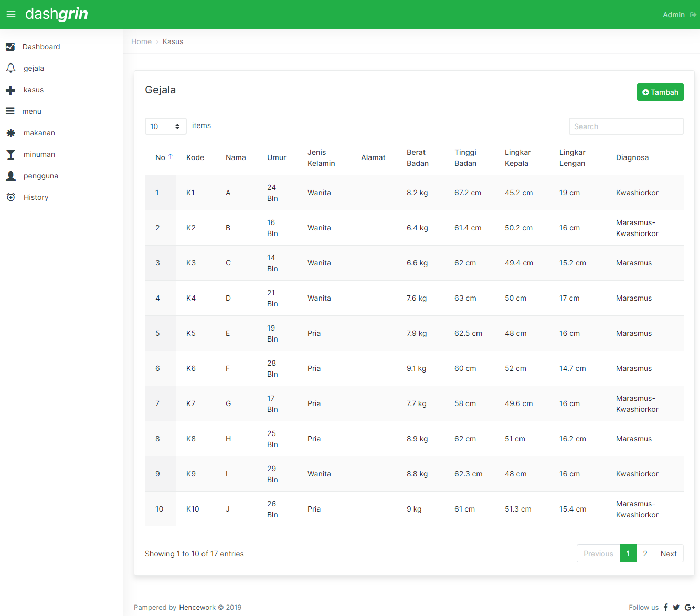Click the History clock icon
This screenshot has height=616, width=700.
coord(10,197)
